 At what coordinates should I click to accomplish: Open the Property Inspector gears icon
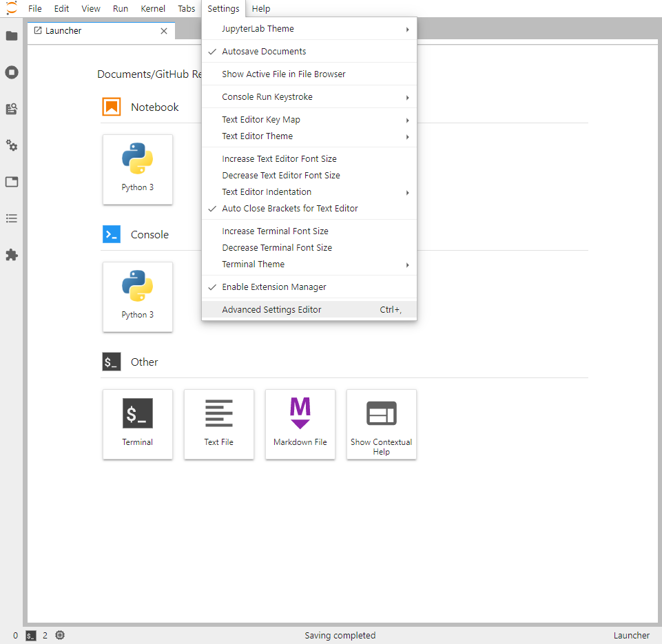[x=12, y=145]
